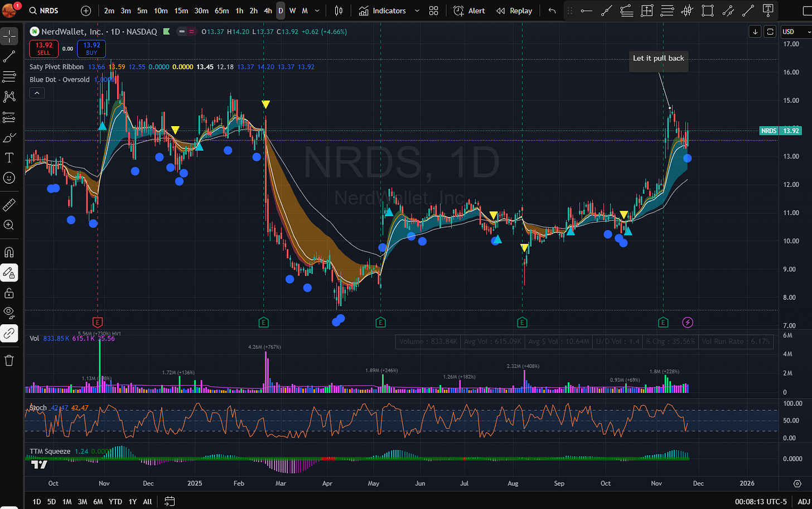
Task: Toggle magnet mode on or off
Action: click(x=9, y=253)
